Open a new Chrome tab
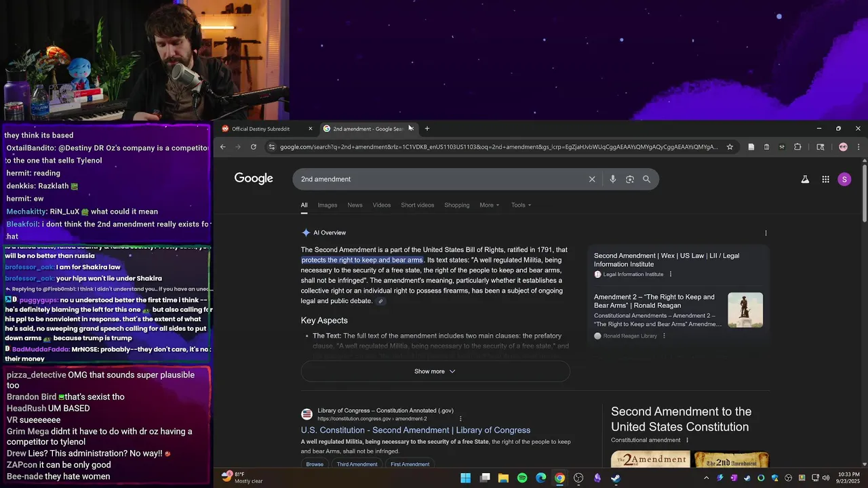 pos(427,129)
